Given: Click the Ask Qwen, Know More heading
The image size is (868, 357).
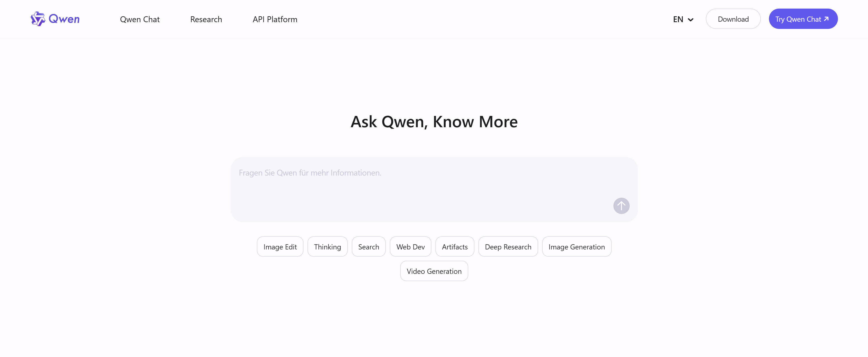Looking at the screenshot, I should (x=434, y=121).
